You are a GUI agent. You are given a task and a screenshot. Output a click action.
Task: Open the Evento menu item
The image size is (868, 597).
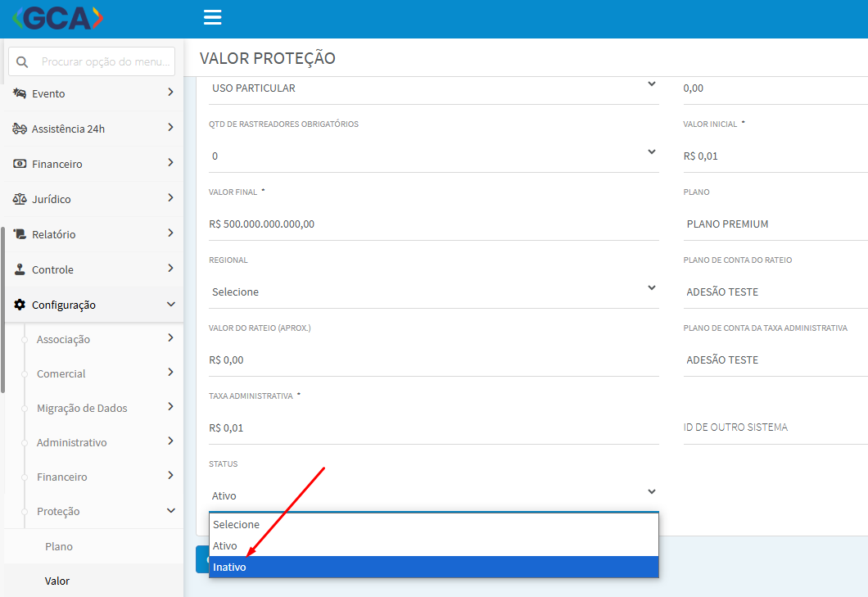point(94,93)
